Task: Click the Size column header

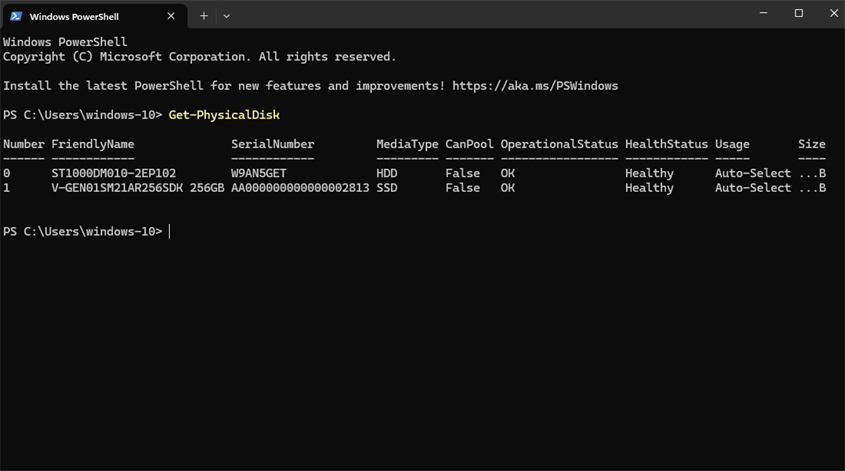Action: (812, 144)
